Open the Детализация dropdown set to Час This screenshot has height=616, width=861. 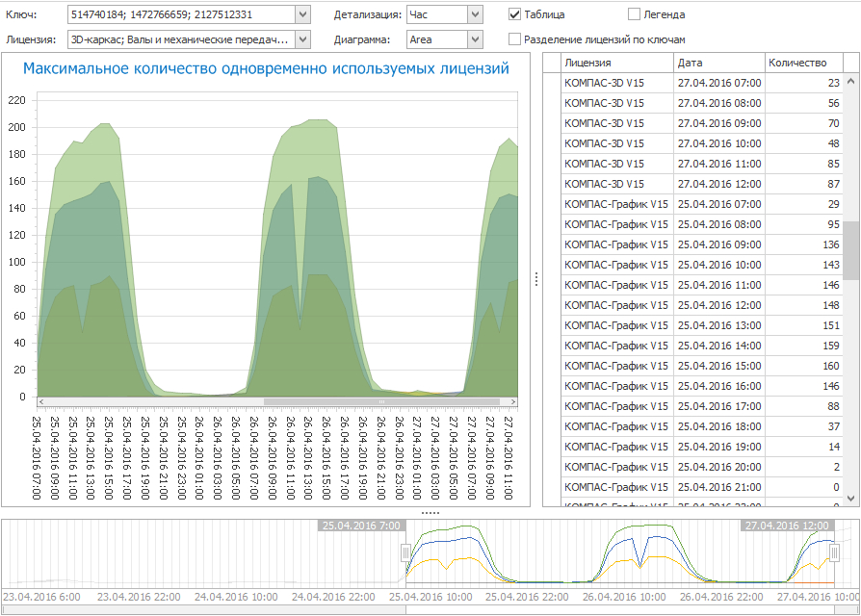click(x=474, y=14)
